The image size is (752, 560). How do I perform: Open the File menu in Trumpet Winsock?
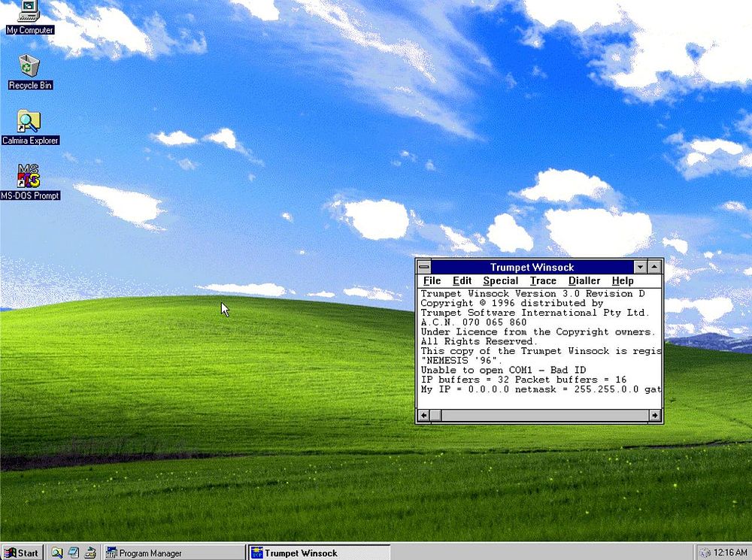(x=432, y=281)
